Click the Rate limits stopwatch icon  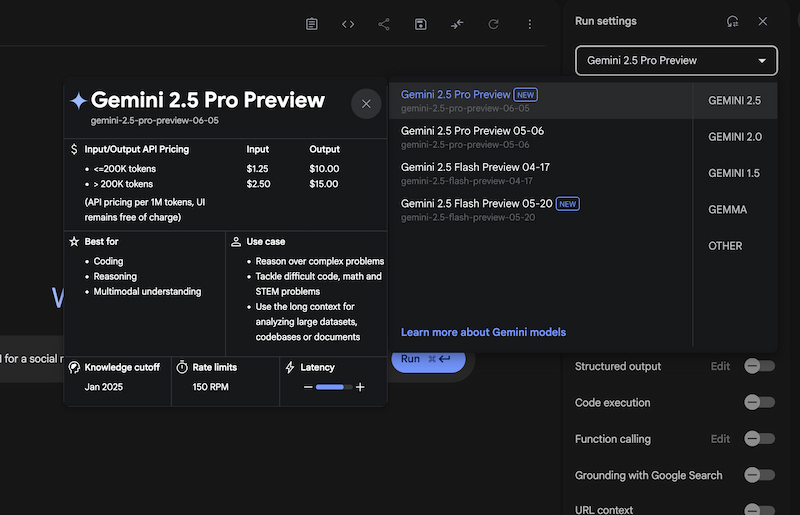point(182,367)
